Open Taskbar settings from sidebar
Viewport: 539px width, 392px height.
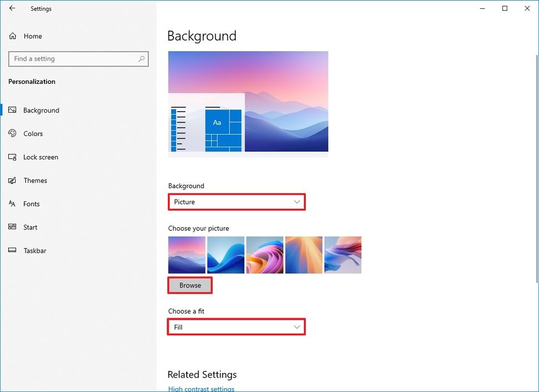(x=12, y=250)
